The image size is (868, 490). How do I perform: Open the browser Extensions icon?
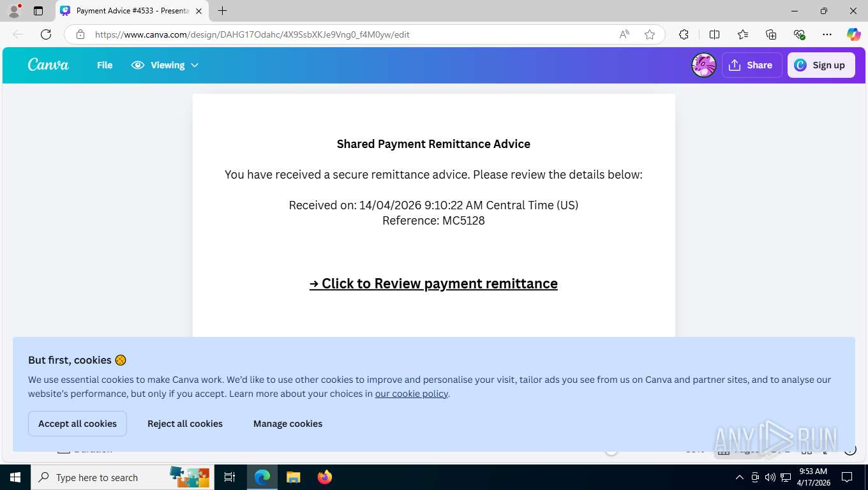pos(684,34)
